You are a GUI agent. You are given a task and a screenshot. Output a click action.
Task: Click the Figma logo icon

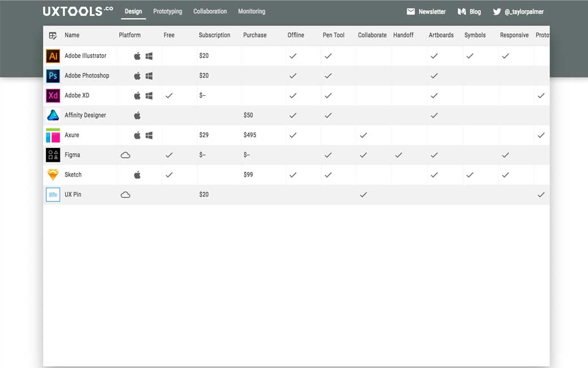pyautogui.click(x=53, y=155)
